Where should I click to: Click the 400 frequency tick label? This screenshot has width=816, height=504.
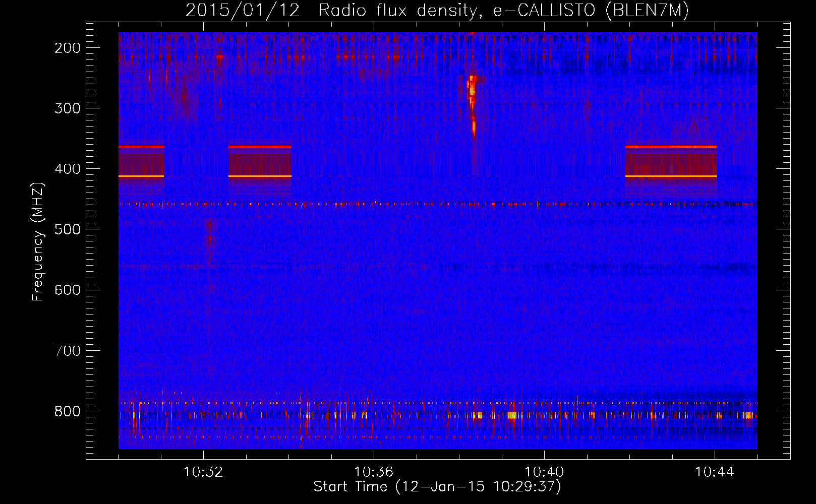tap(68, 169)
